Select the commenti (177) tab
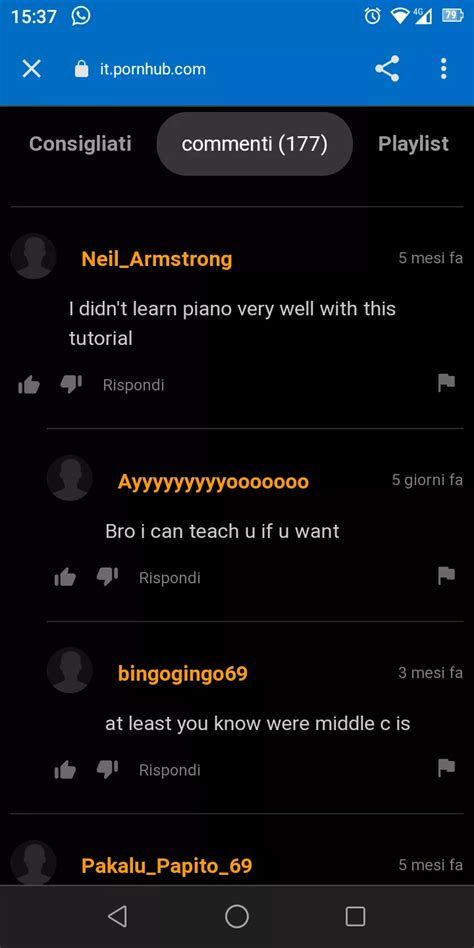 [255, 144]
